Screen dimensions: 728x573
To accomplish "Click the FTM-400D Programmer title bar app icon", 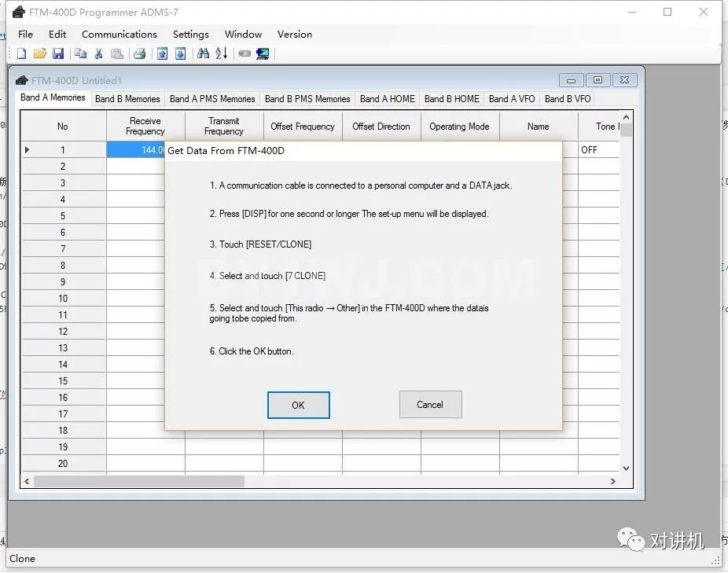I will click(18, 12).
